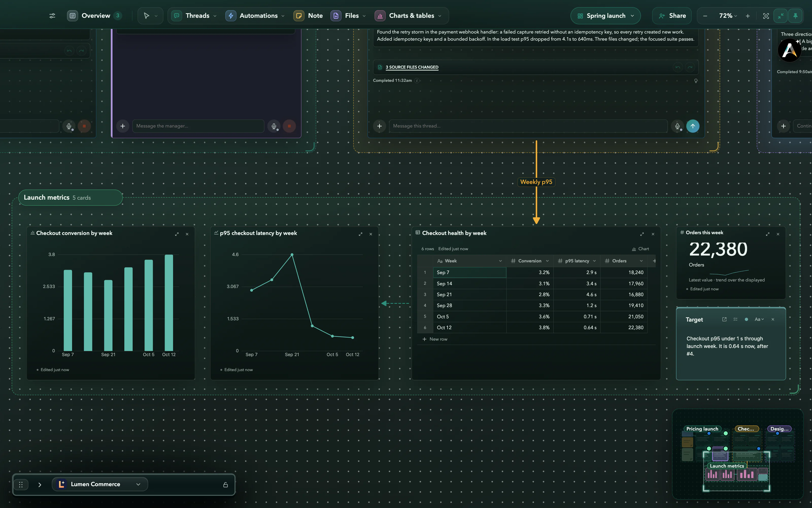Image resolution: width=812 pixels, height=508 pixels.
Task: Open the 3 SOURCE FILES CHANGED link
Action: 412,67
